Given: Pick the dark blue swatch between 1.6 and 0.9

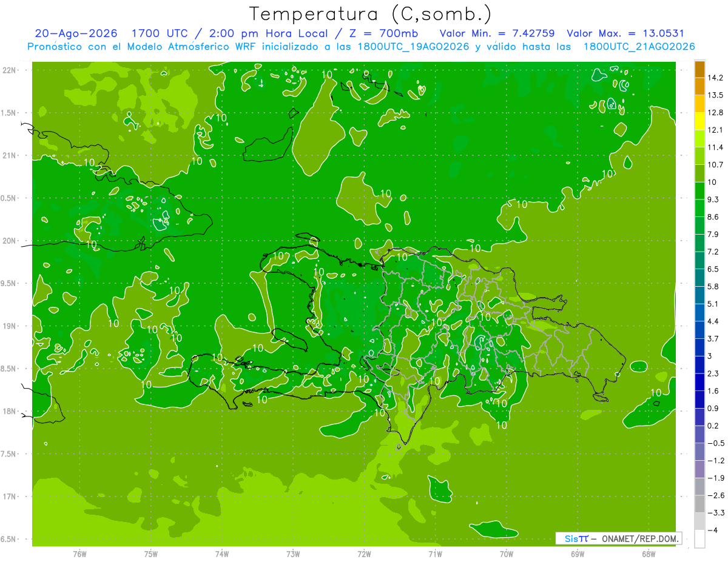Looking at the screenshot, I should (x=699, y=400).
